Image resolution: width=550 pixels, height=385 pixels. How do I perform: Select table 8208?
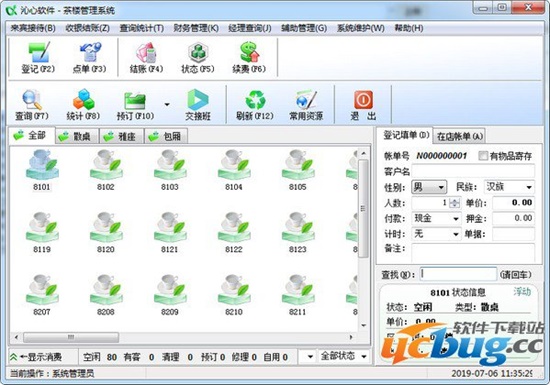click(x=106, y=295)
